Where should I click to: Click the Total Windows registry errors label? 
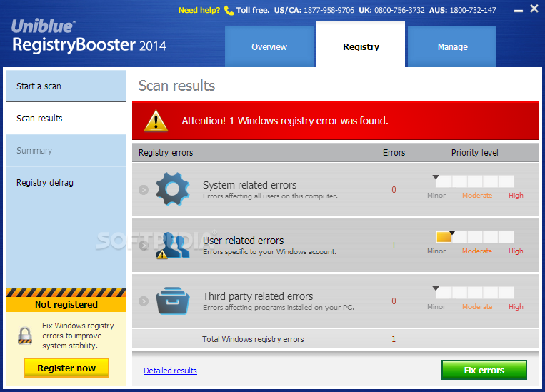[x=253, y=339]
